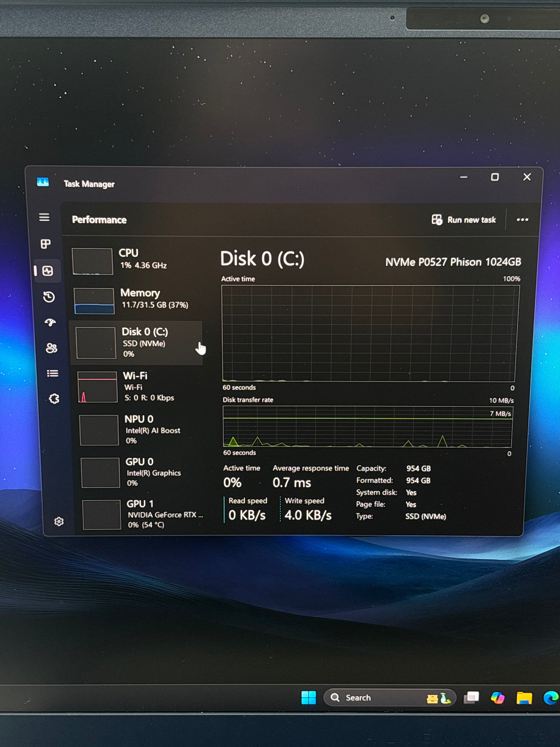Open Task View on the taskbar

(x=471, y=698)
